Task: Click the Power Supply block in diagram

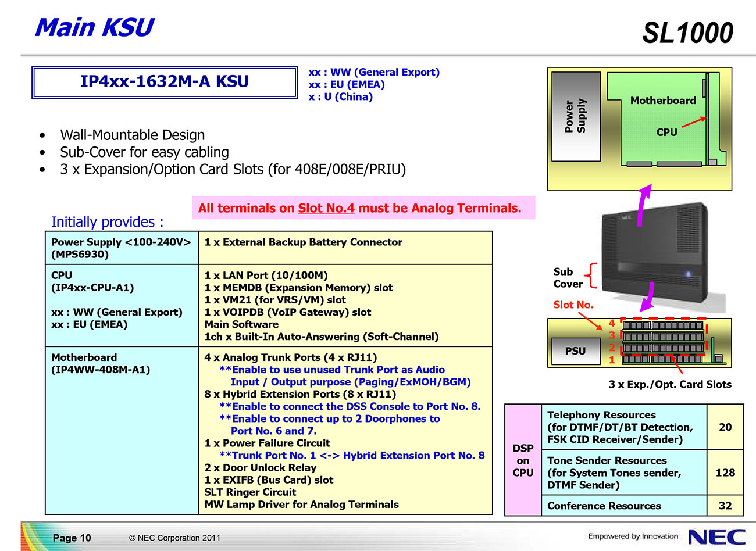Action: (576, 116)
